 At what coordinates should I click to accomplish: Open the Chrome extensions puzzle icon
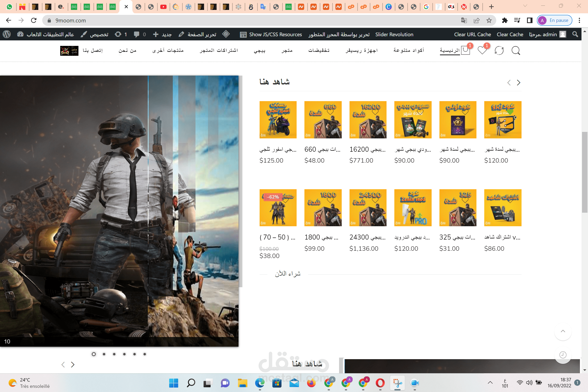505,20
